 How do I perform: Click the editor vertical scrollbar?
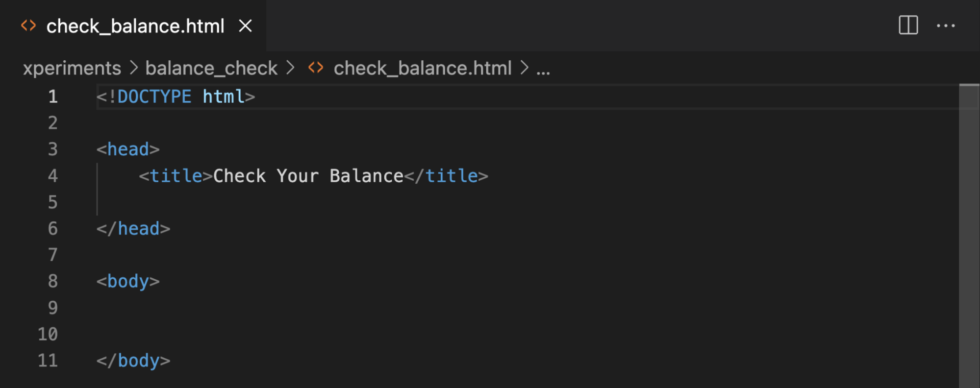click(969, 235)
